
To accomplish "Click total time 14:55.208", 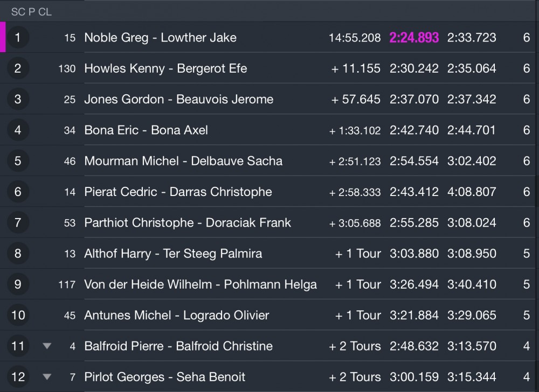I will pos(355,38).
